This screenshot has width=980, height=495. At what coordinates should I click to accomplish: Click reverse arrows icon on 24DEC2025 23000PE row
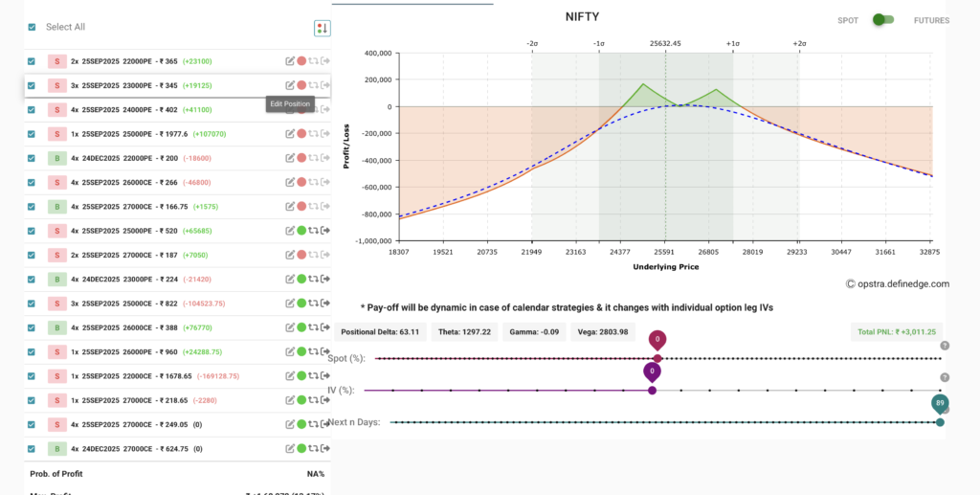pyautogui.click(x=313, y=279)
